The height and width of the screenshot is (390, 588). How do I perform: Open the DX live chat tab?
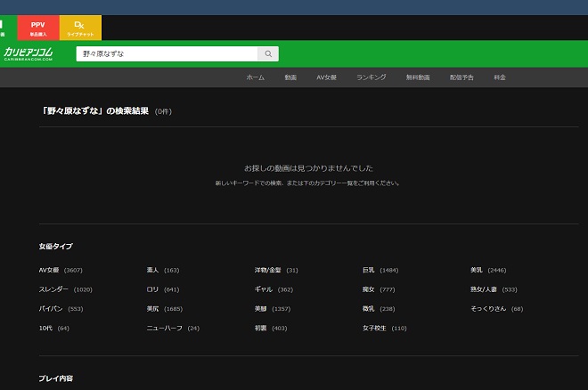click(x=80, y=28)
